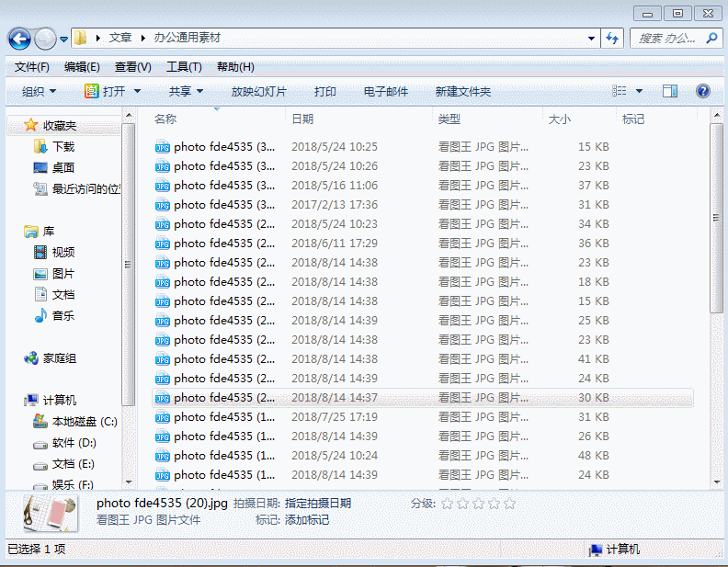Open the 查看(V) menu
This screenshot has width=728, height=567.
tap(132, 67)
